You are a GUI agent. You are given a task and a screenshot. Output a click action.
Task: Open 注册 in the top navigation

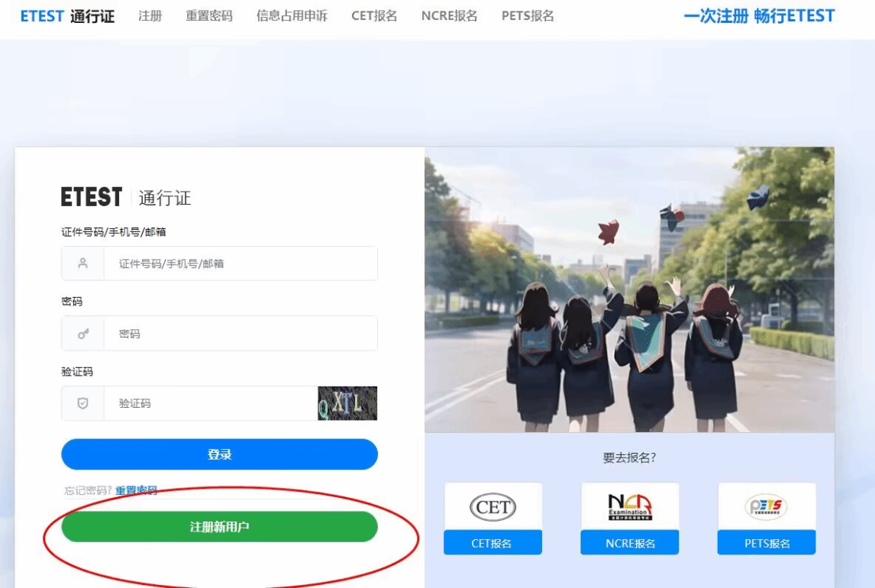150,16
